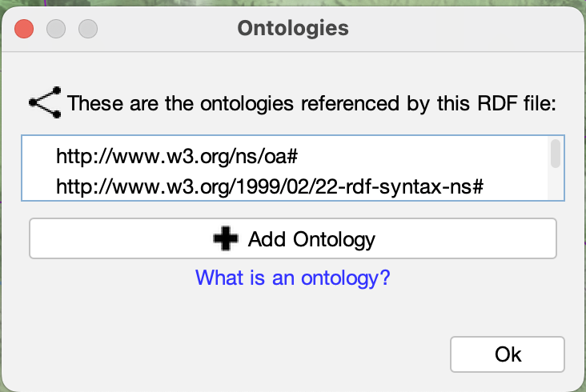This screenshot has width=586, height=392.
Task: Click blank space left of the oa# entry
Action: 40,154
